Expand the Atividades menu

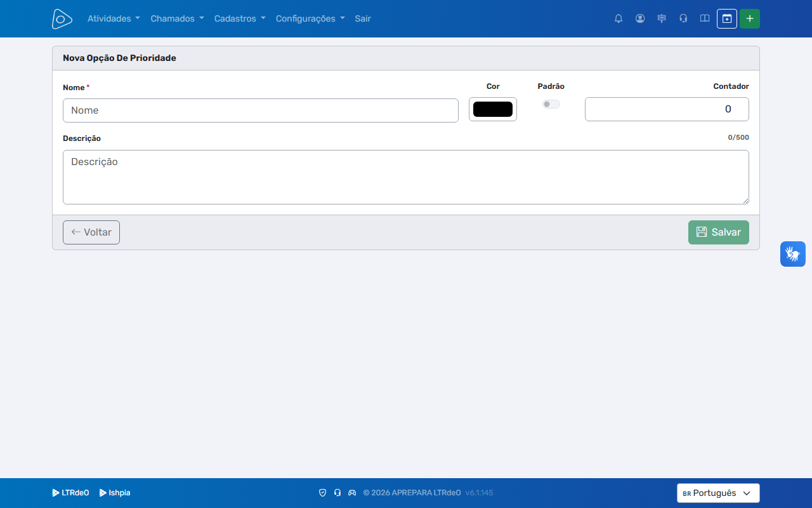(114, 18)
